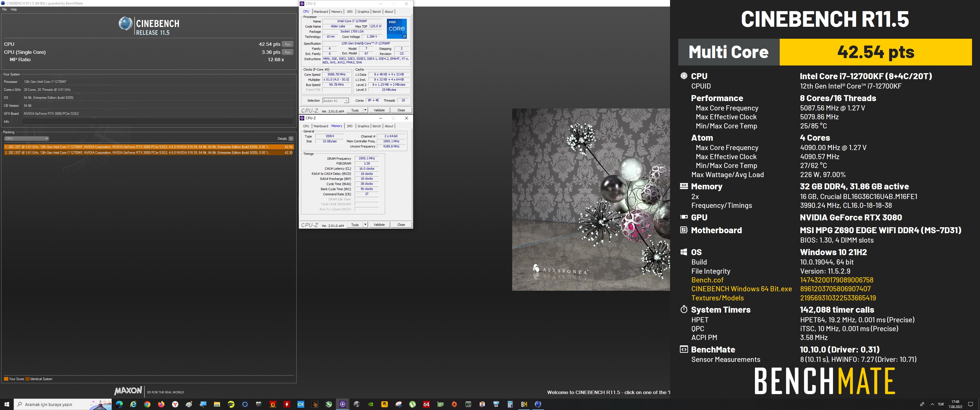Click Tools button in upper CPU-Z window

pyautogui.click(x=355, y=110)
